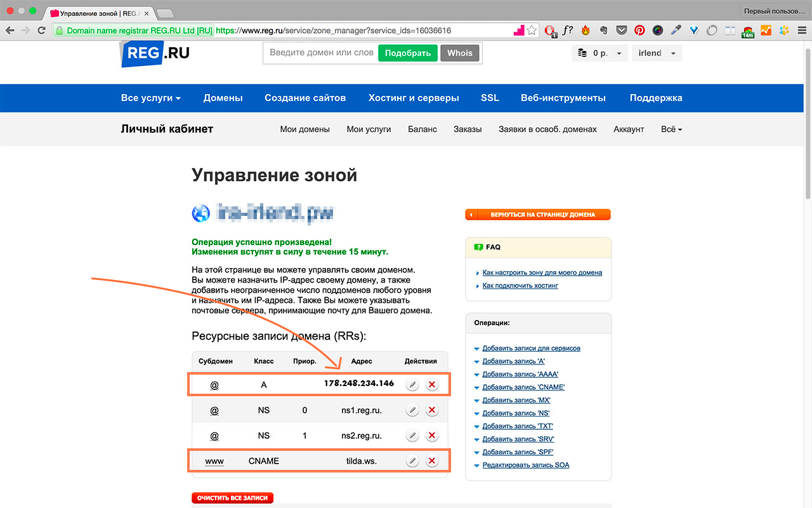Screen dimensions: 812x508
Task: Open the balance coins icon 0 р.
Action: click(x=583, y=53)
